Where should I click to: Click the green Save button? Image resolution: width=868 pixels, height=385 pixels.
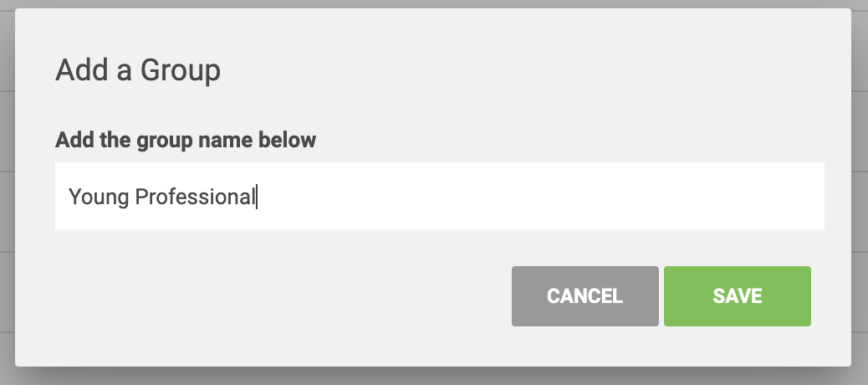point(737,296)
